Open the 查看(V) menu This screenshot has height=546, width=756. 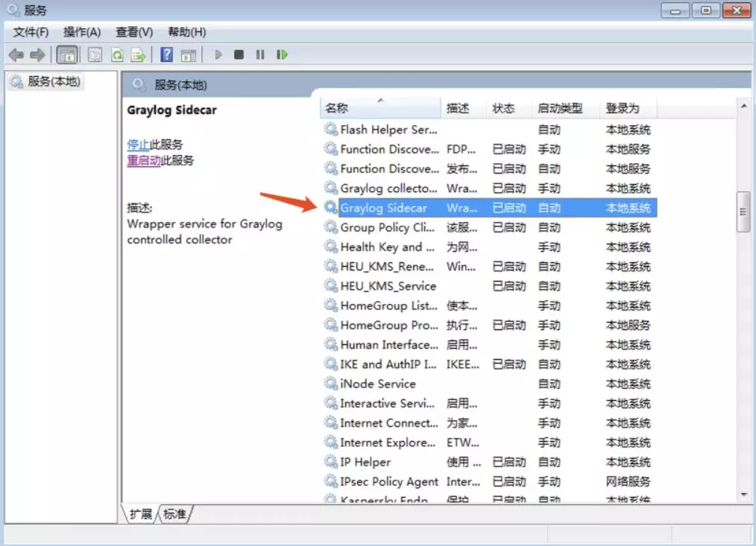132,31
